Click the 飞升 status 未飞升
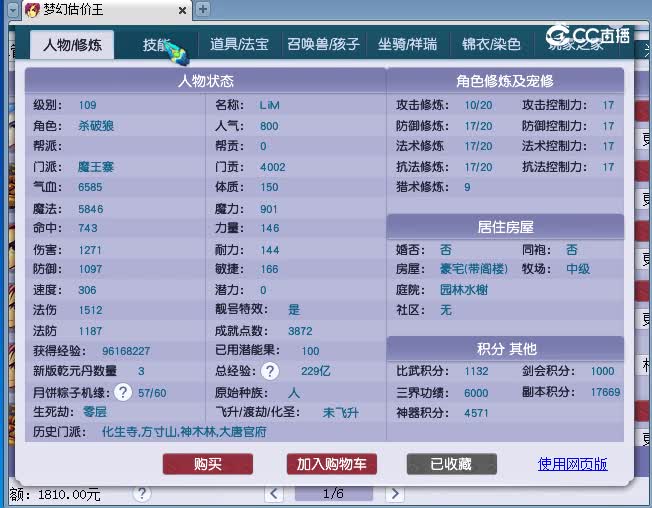Viewport: 652px width, 508px height. (341, 413)
